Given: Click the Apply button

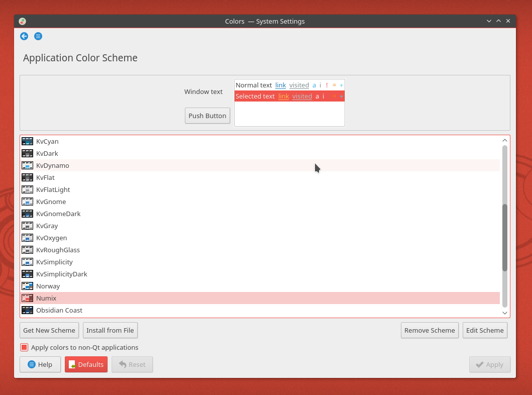Looking at the screenshot, I should click(490, 364).
